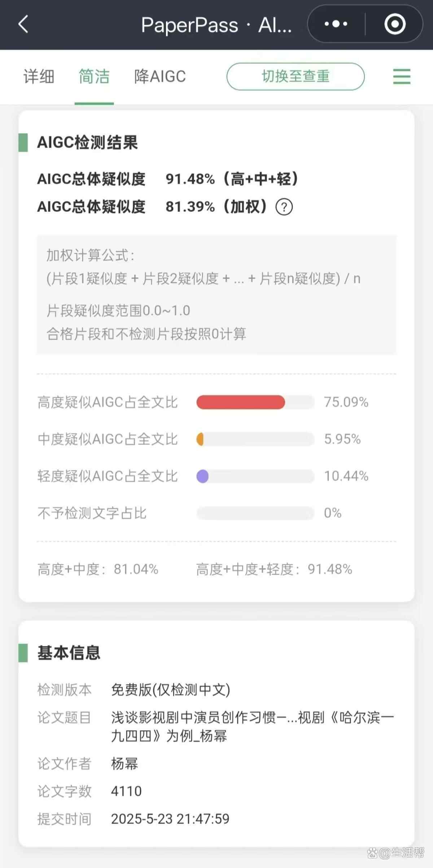Tap the 基本信息 section heading
Screen dimensions: 433x868
(x=69, y=653)
